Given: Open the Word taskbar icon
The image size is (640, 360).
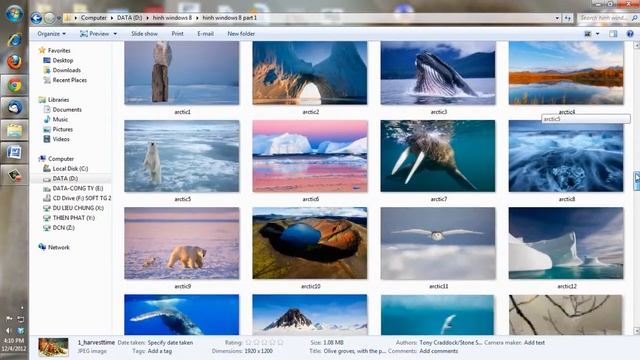Looking at the screenshot, I should coord(14,153).
